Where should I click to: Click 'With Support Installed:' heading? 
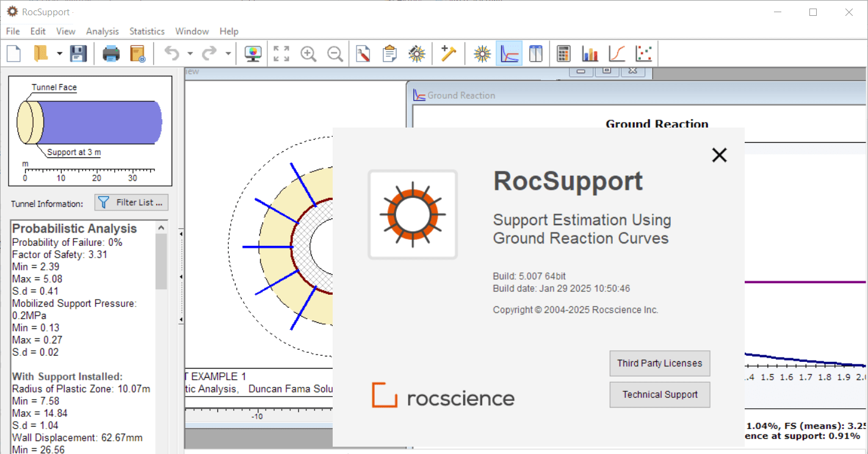(x=67, y=377)
